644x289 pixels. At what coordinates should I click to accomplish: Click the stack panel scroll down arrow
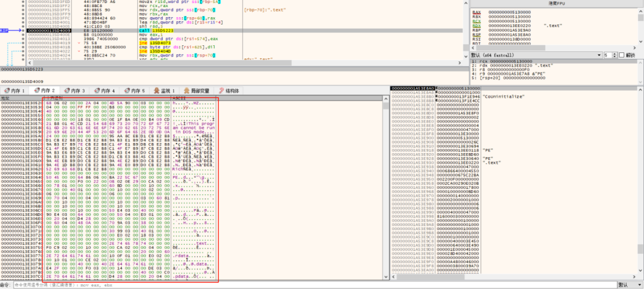coord(640,271)
